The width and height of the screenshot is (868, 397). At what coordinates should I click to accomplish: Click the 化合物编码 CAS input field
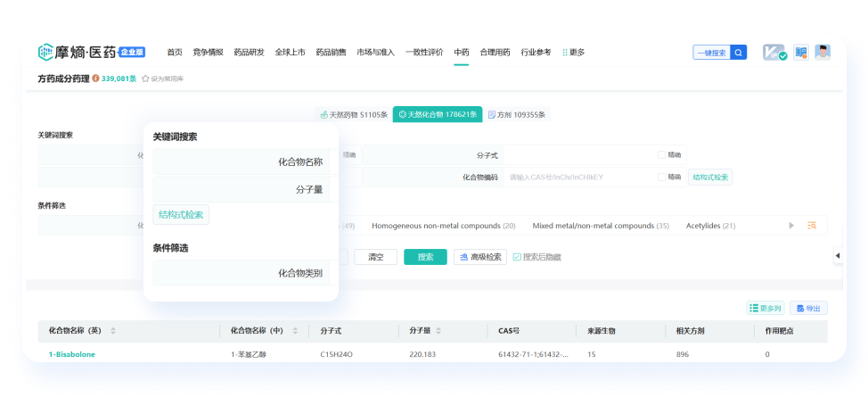579,177
